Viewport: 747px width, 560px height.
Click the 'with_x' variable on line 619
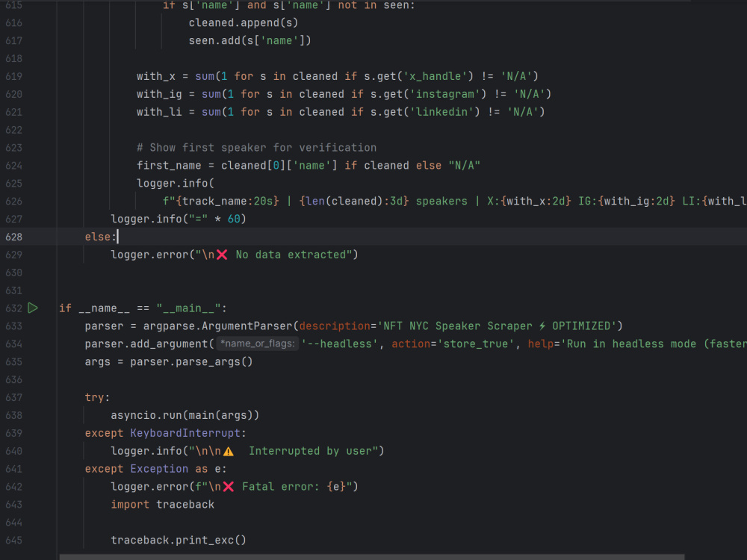[156, 76]
